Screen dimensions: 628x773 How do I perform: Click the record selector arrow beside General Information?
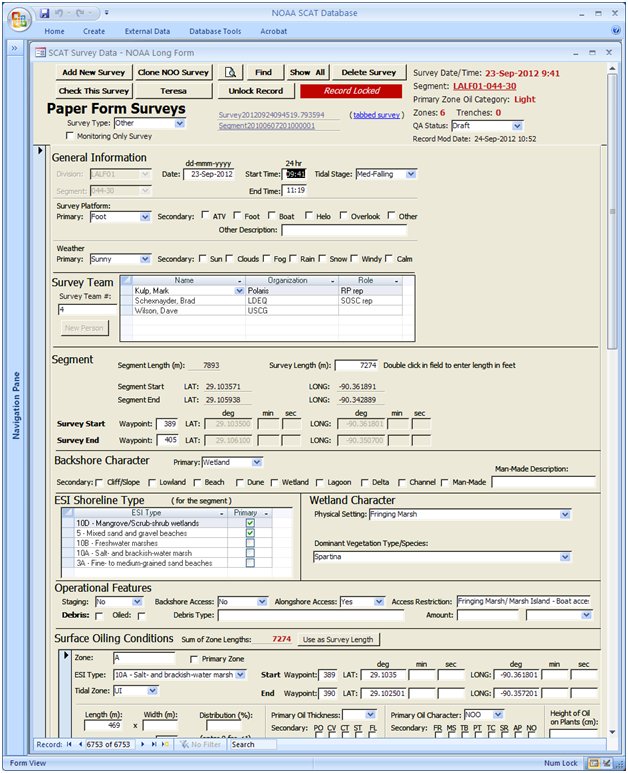pos(40,150)
